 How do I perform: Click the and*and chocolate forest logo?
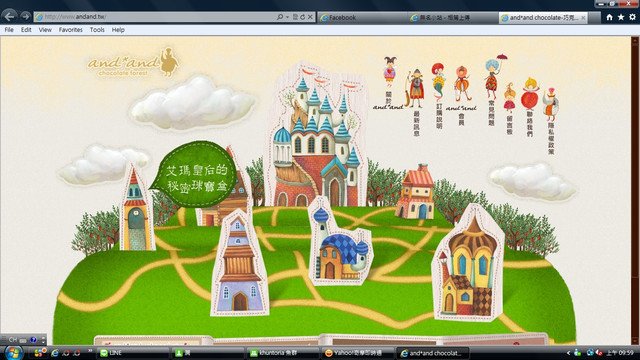point(133,63)
